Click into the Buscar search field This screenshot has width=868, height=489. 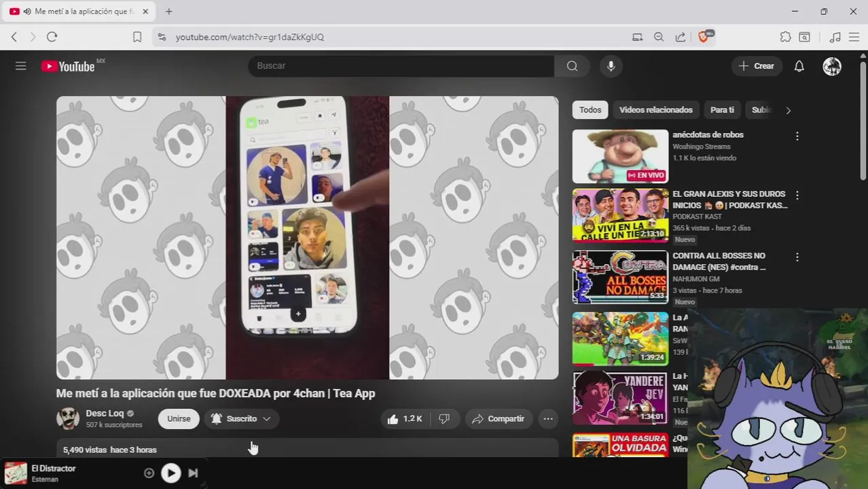coord(401,66)
